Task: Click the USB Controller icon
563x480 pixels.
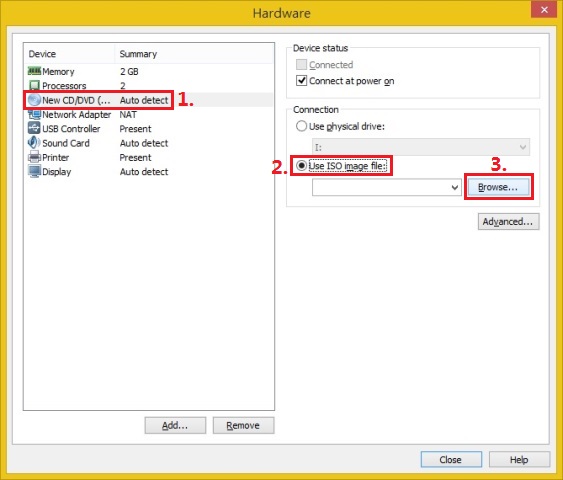Action: click(x=34, y=128)
